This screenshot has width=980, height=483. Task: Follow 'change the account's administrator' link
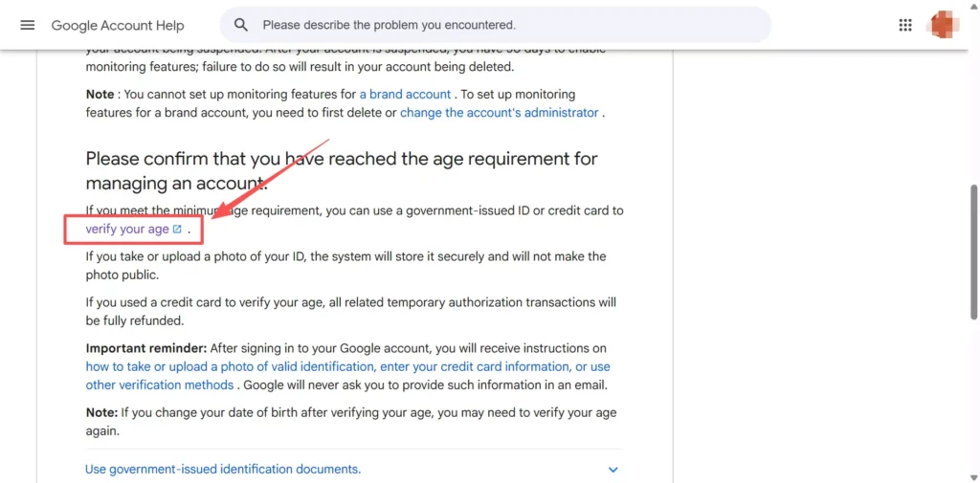pyautogui.click(x=499, y=113)
